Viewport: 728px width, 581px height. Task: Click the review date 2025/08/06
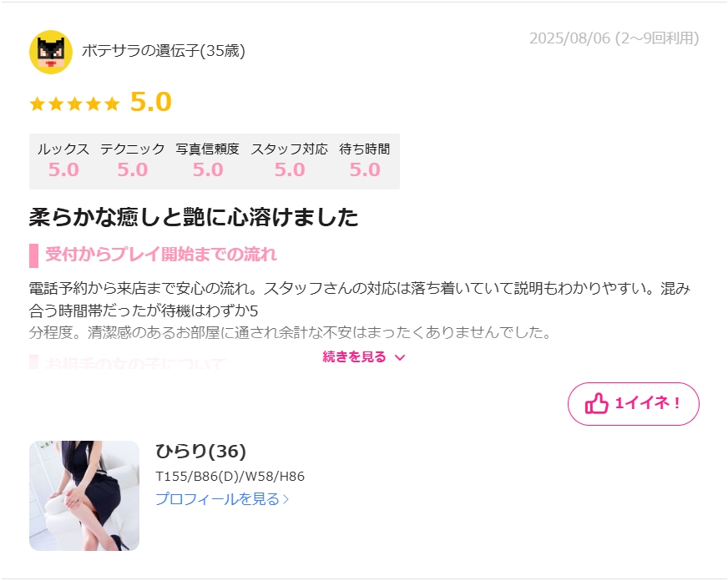click(569, 38)
